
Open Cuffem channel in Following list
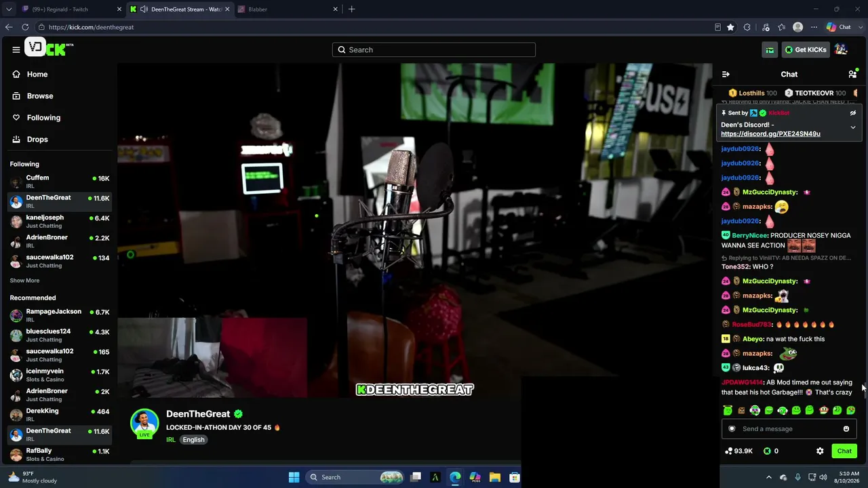(x=60, y=181)
